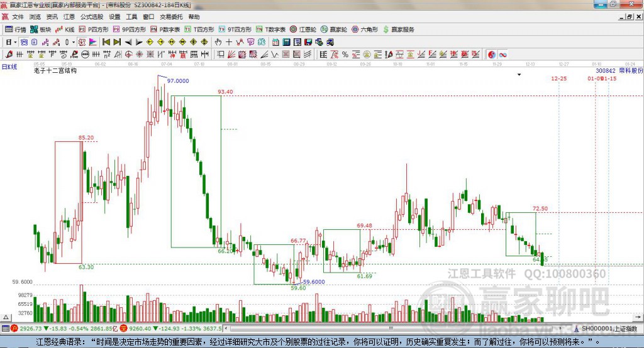Open the 浏览 menu
Viewport: 644px width, 348px height.
click(35, 17)
